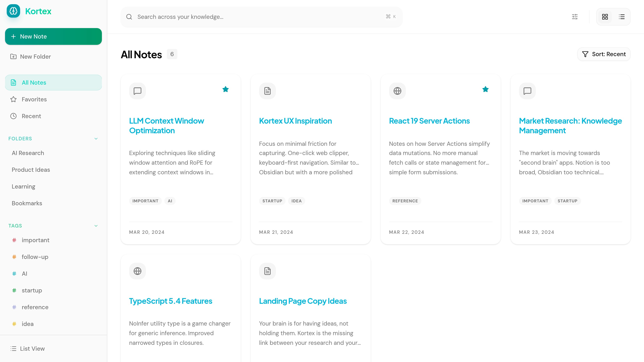
Task: Collapse the Folders section
Action: (96, 139)
